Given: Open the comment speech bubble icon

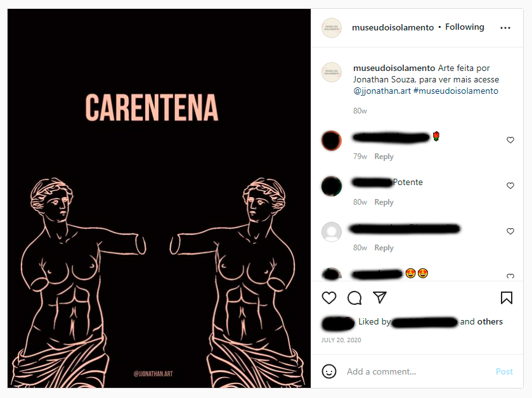Looking at the screenshot, I should coord(354,298).
